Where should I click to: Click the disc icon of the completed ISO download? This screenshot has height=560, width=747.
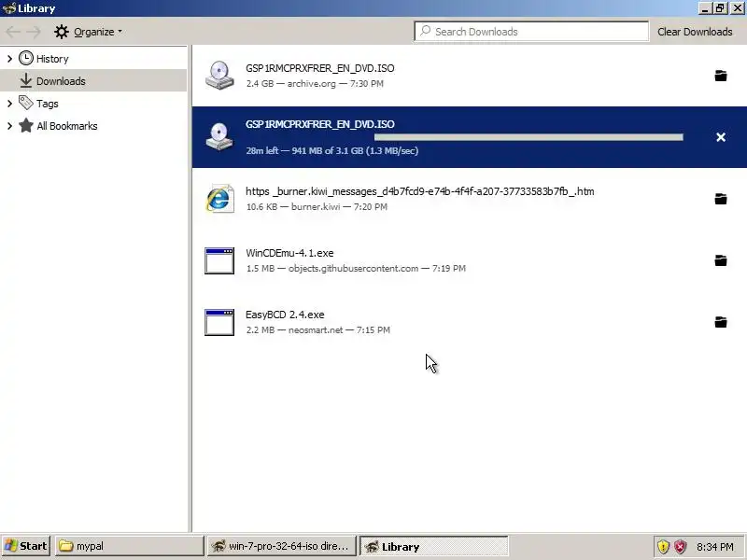(219, 76)
